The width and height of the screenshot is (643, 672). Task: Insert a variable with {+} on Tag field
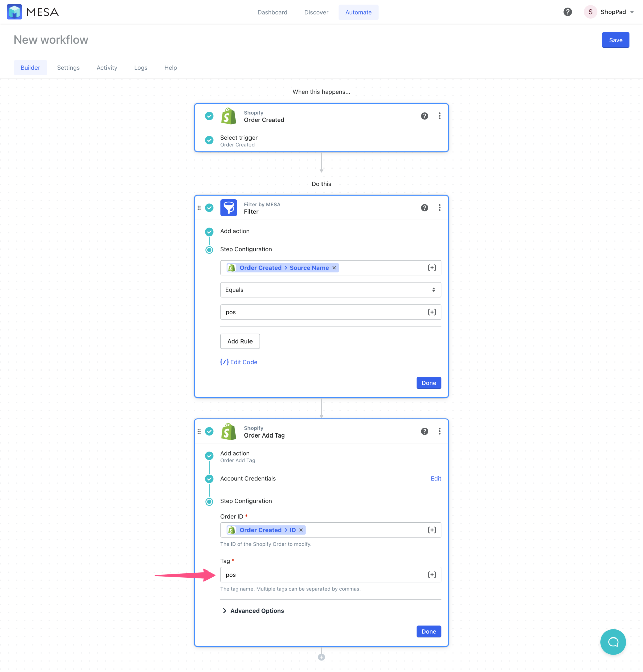click(x=432, y=574)
